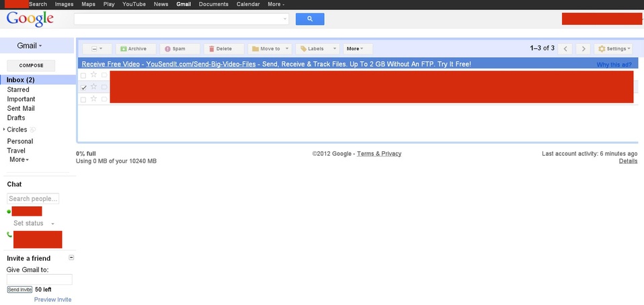Open the Receive Free Video ad link
644x305 pixels.
(110, 64)
